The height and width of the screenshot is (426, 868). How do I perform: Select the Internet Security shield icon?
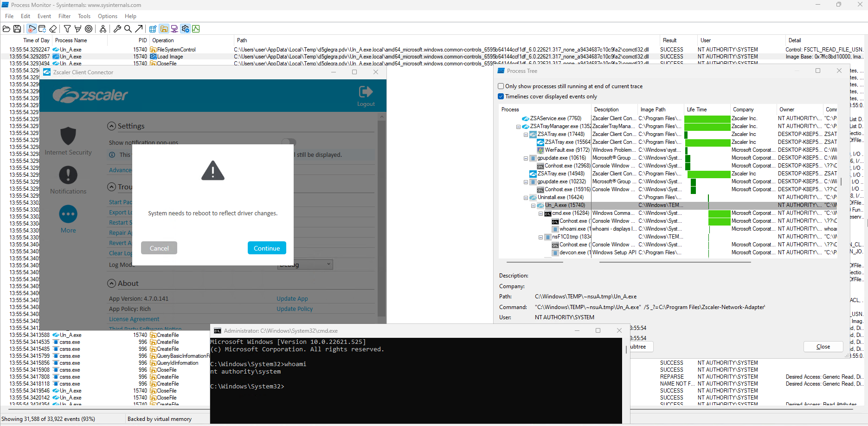[x=68, y=136]
